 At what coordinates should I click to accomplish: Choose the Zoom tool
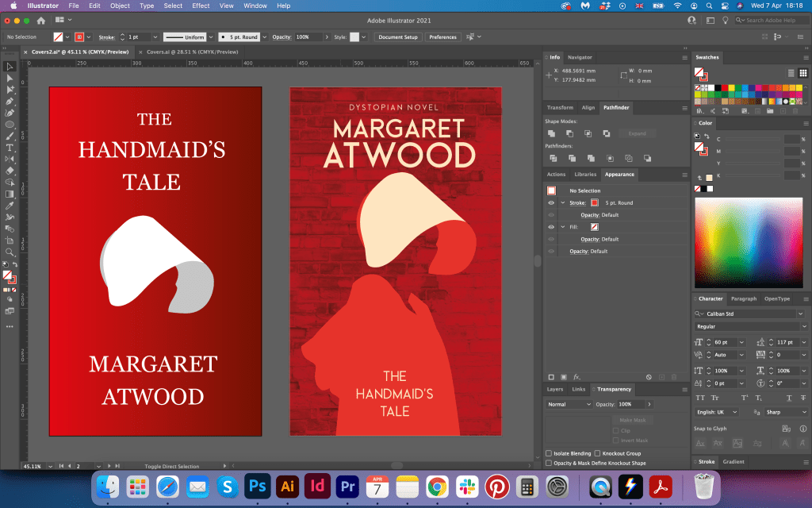coord(10,252)
